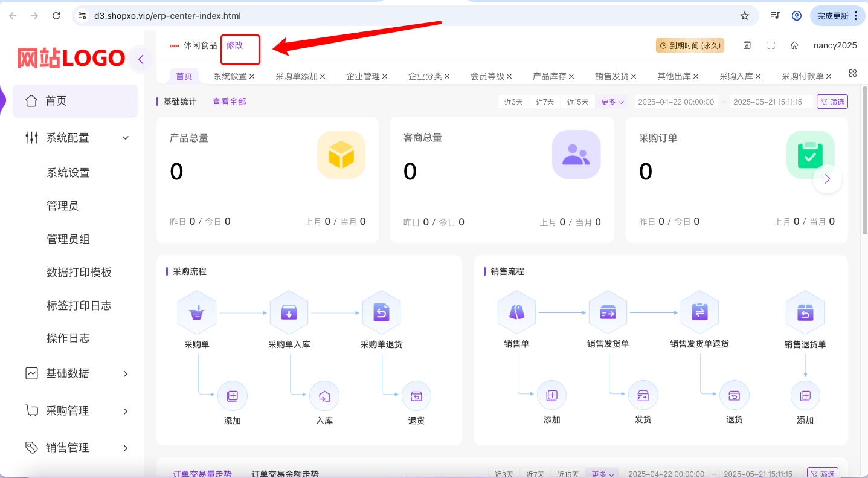Screen dimensions: 868x478
Task: Expand the 基础数据 sidebar menu
Action: [x=75, y=373]
